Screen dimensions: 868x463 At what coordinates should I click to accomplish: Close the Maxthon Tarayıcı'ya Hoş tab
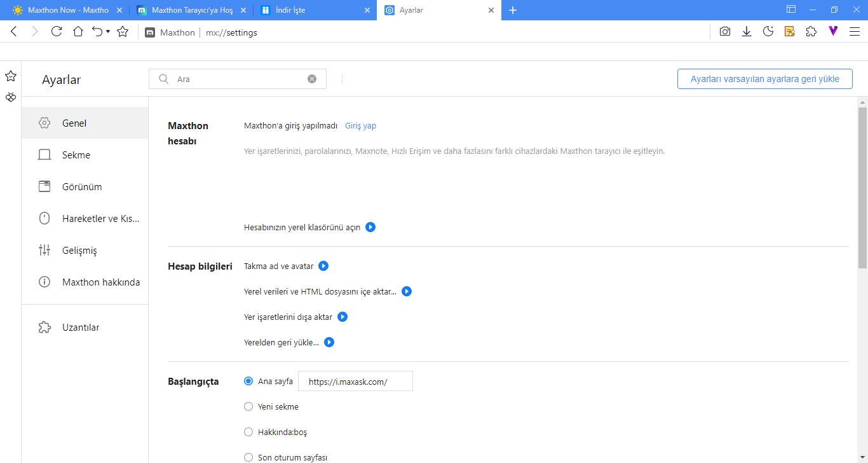tap(243, 10)
